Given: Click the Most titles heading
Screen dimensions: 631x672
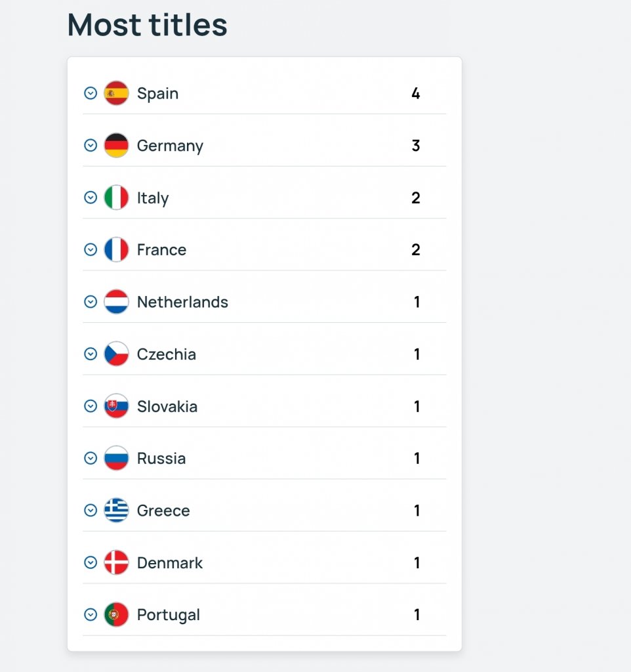Looking at the screenshot, I should pos(148,25).
